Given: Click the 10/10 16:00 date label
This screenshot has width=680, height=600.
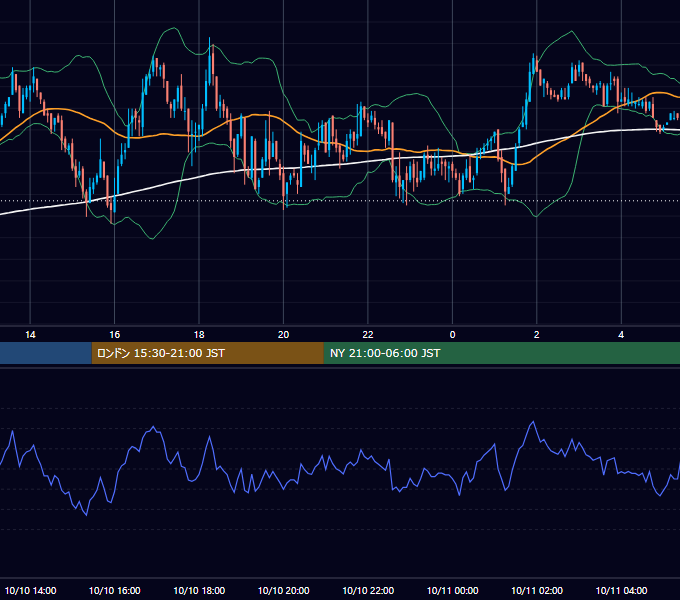Looking at the screenshot, I should (x=114, y=590).
